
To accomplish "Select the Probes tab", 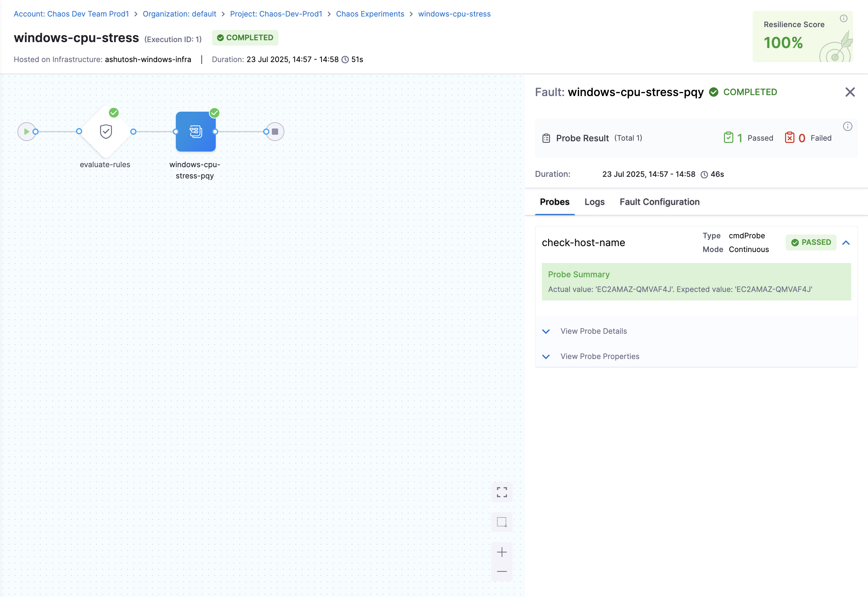I will (x=554, y=202).
